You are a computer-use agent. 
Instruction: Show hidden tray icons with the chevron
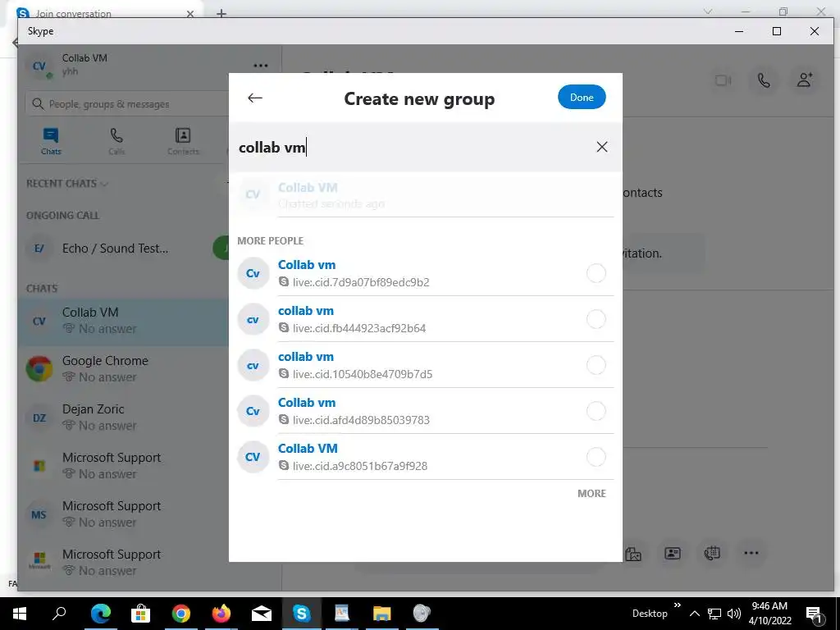tap(694, 614)
